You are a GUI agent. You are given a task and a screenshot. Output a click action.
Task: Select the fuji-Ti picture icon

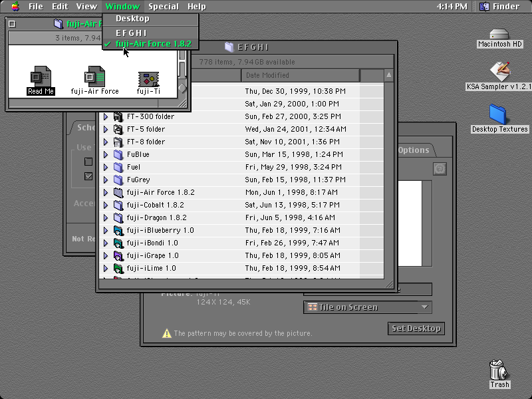148,79
